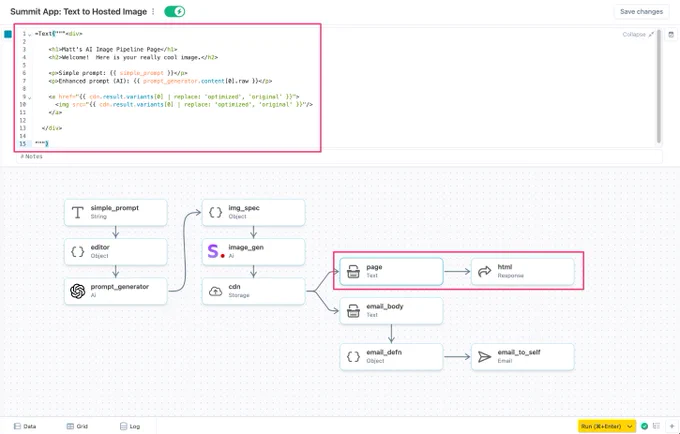This screenshot has width=680, height=434.
Task: Switch to the Data tab
Action: click(x=25, y=426)
